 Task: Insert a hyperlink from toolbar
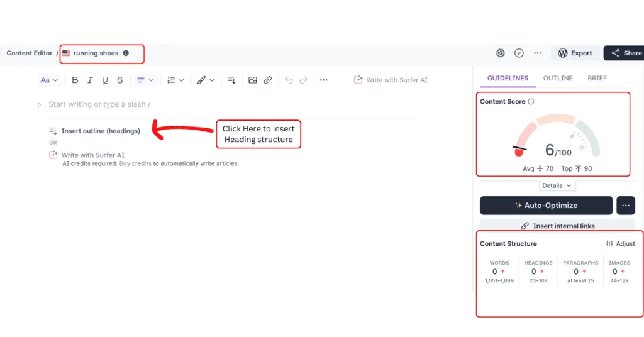tap(268, 80)
